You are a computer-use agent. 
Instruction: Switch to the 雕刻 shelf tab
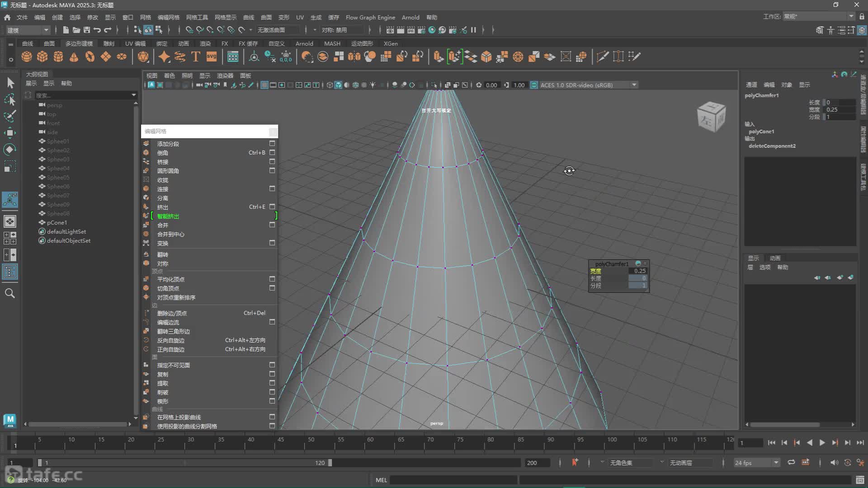(x=109, y=43)
